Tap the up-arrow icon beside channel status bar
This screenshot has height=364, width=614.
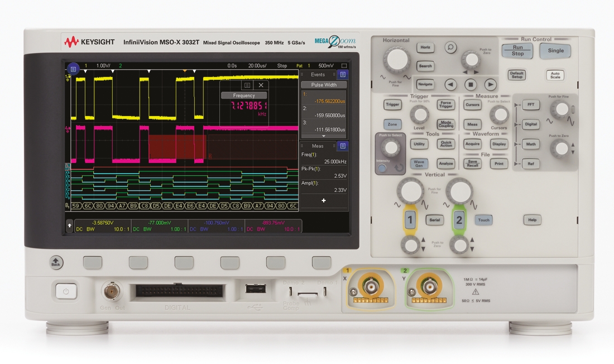69,226
